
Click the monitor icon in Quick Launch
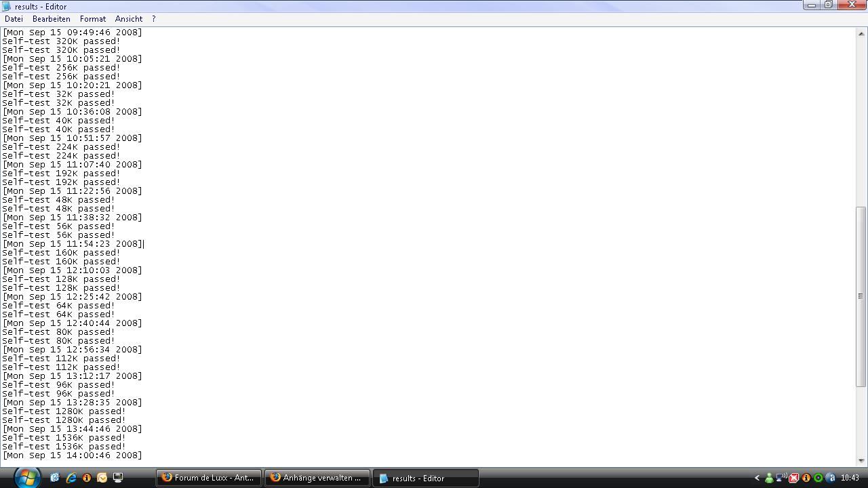[x=118, y=478]
